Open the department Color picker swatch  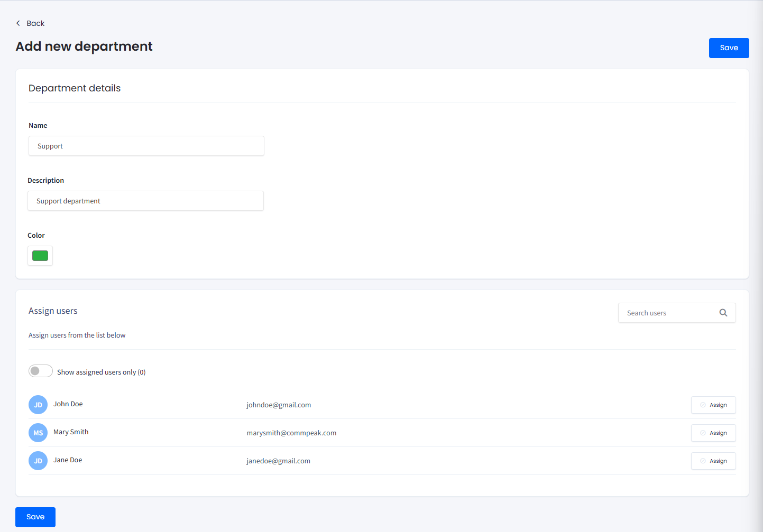point(40,255)
